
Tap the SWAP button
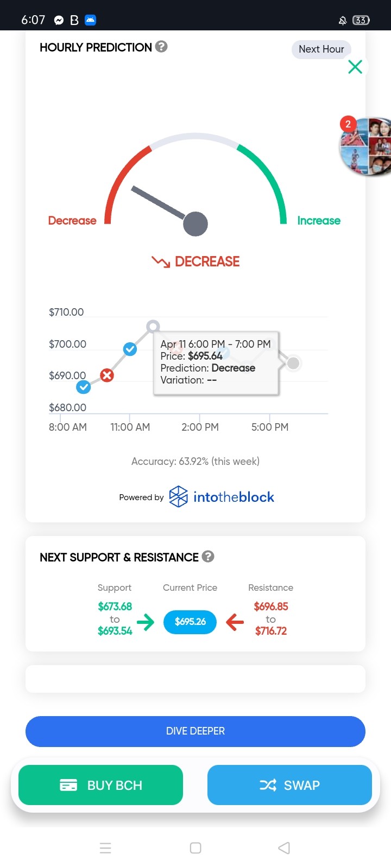tap(289, 785)
